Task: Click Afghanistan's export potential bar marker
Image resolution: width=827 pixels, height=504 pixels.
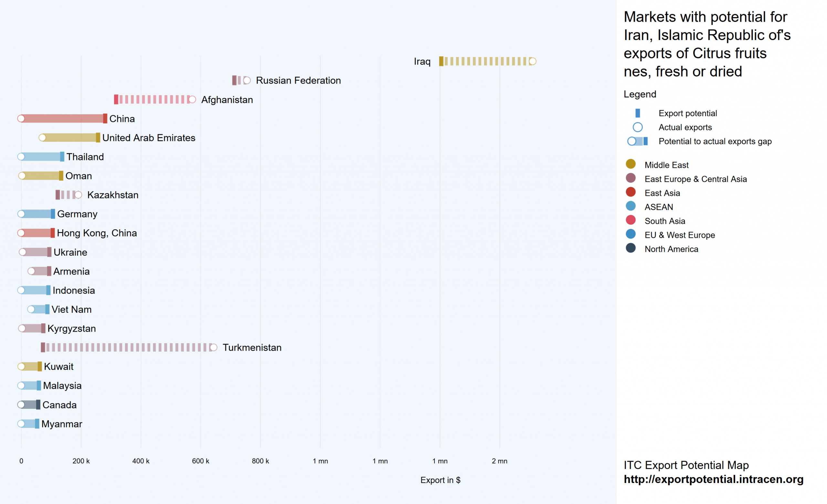Action: (116, 100)
